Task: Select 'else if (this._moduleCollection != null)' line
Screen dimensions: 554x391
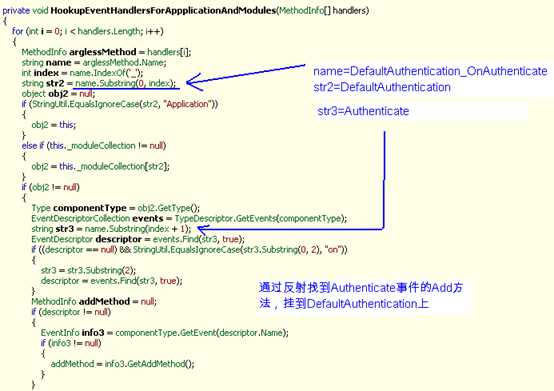Action: (94, 146)
